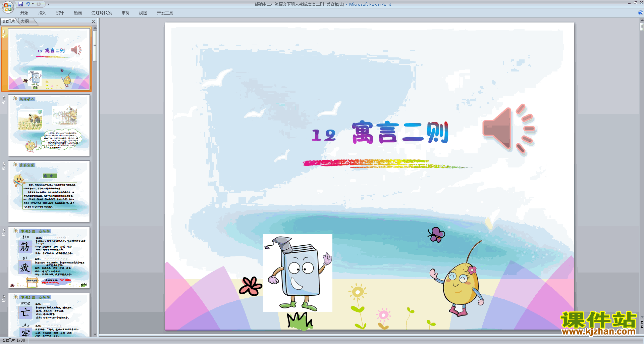Viewport: 644px width, 344px height.
Task: Select slide 2 thumbnail 新课导入
Action: 49,125
